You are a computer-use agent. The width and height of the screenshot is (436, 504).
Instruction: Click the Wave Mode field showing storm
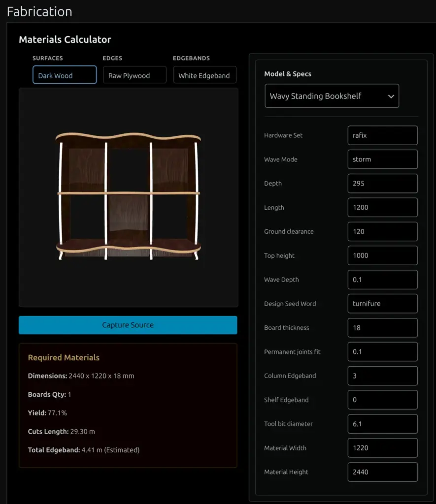(x=383, y=159)
